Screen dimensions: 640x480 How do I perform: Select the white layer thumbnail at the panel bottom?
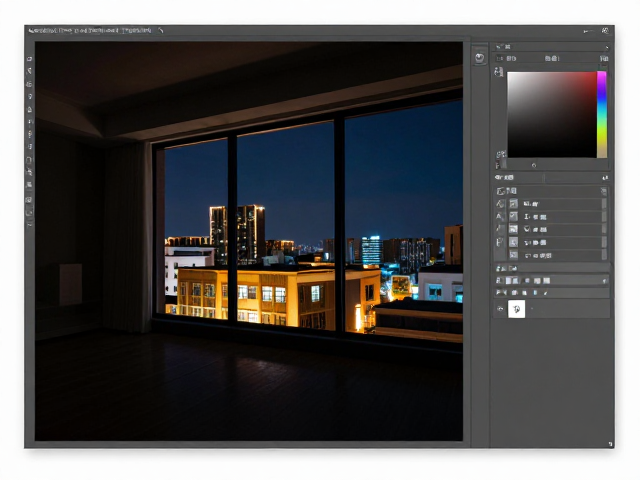click(516, 309)
